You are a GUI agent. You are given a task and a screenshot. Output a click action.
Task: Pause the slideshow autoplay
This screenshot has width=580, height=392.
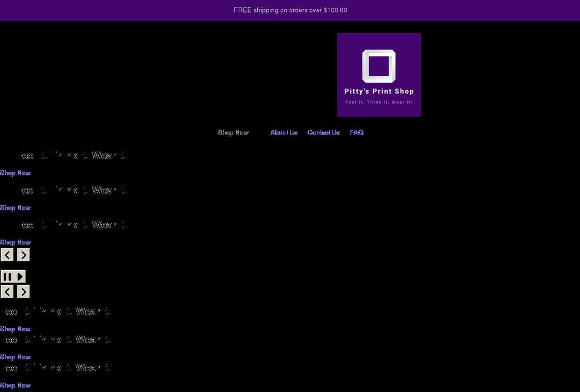[x=6, y=276]
